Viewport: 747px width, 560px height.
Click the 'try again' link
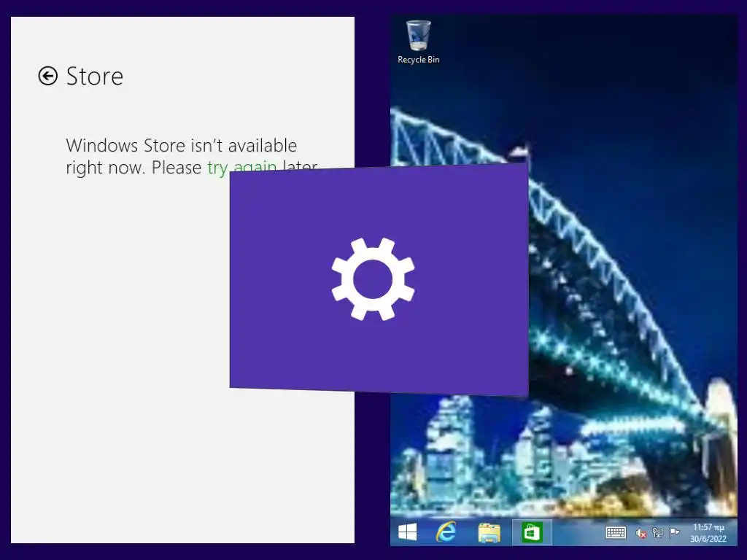[242, 167]
